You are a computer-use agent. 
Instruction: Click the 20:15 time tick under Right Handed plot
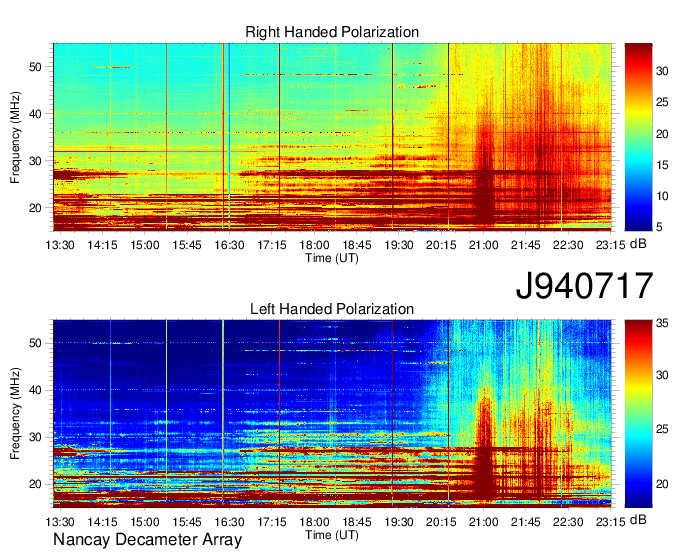tap(441, 245)
